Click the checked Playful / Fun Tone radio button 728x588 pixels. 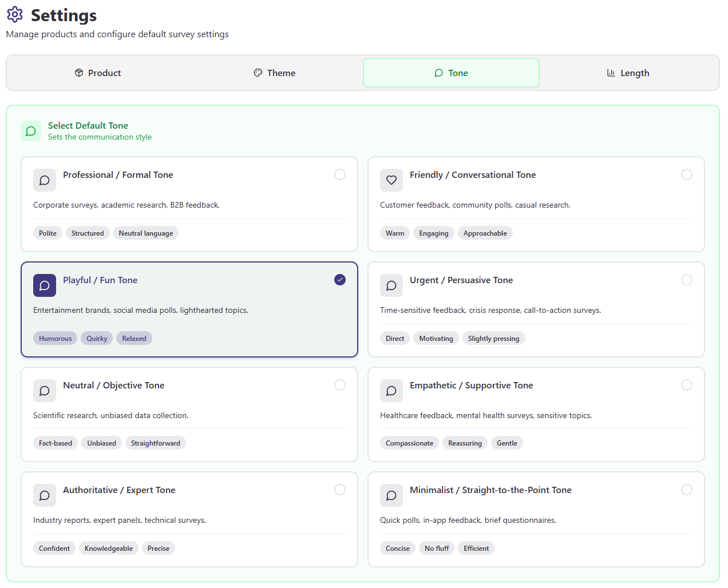click(x=340, y=280)
